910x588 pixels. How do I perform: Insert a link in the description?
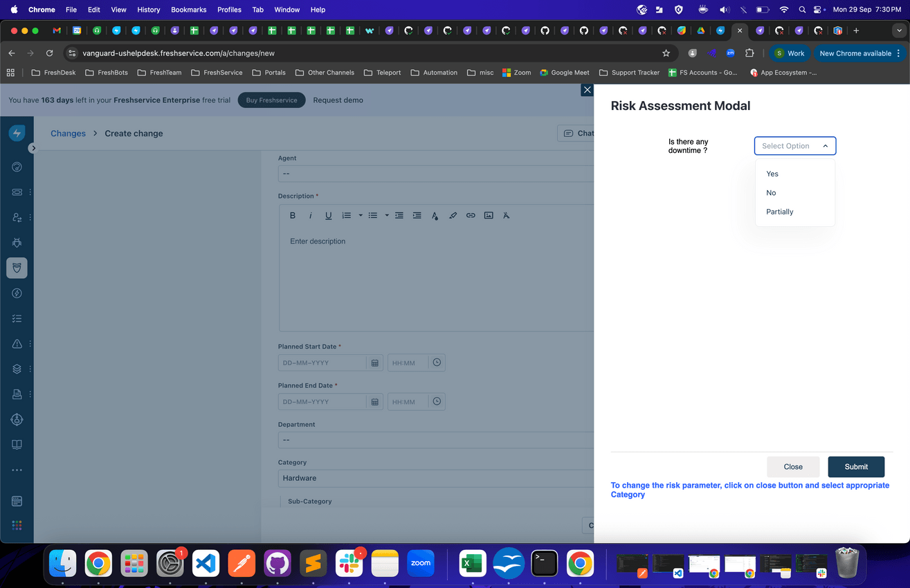point(471,215)
